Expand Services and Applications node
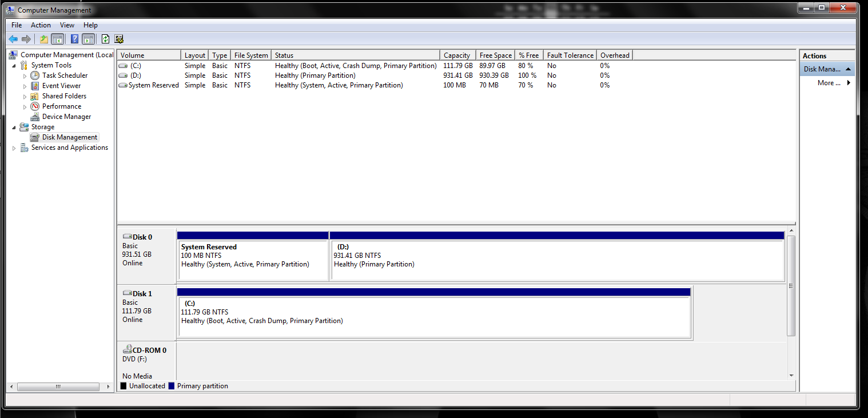Image resolution: width=868 pixels, height=418 pixels. point(14,148)
